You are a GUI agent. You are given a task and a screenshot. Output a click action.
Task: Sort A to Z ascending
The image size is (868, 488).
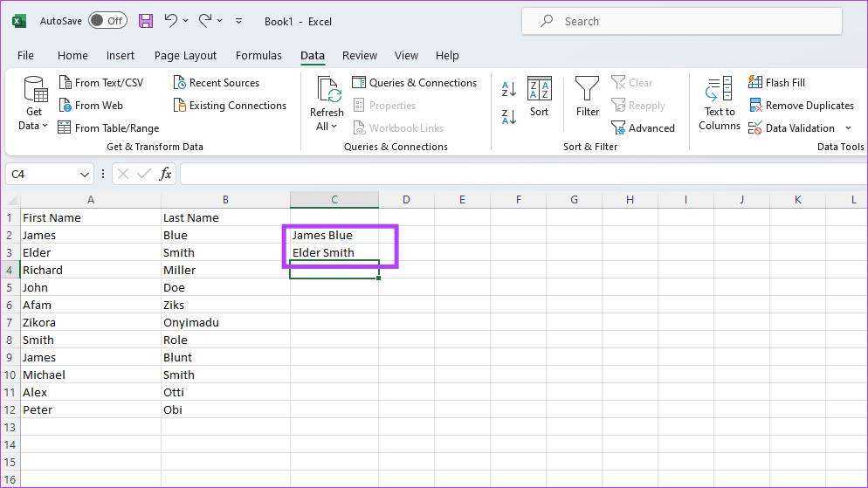[x=509, y=88]
